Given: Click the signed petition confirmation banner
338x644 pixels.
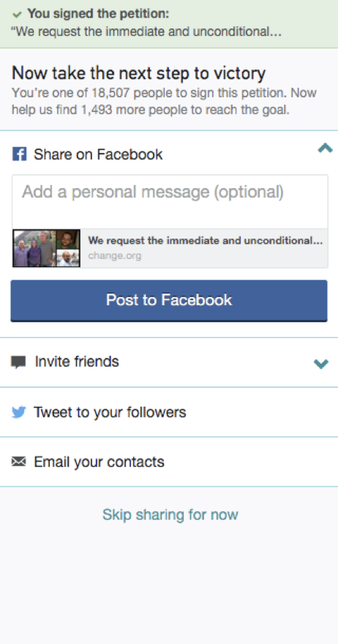Looking at the screenshot, I should [x=169, y=24].
